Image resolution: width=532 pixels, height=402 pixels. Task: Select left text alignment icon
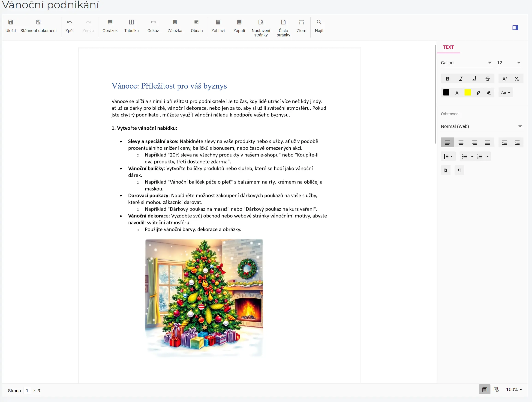tap(448, 143)
